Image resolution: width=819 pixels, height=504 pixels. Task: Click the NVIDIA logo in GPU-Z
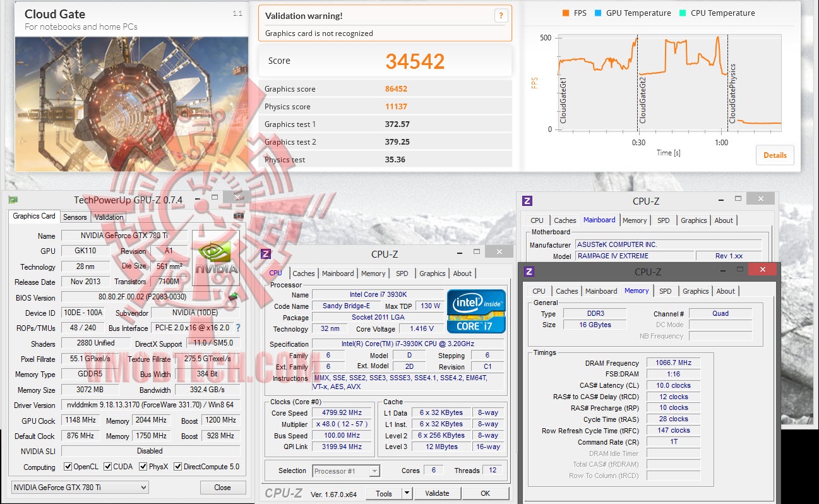point(216,257)
